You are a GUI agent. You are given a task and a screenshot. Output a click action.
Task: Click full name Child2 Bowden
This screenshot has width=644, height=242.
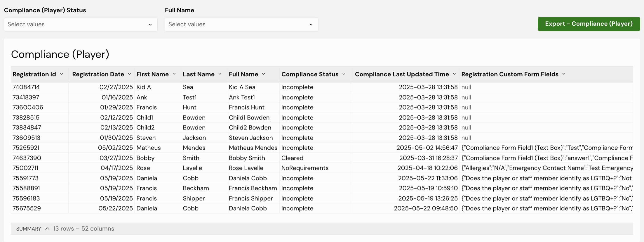pyautogui.click(x=250, y=127)
